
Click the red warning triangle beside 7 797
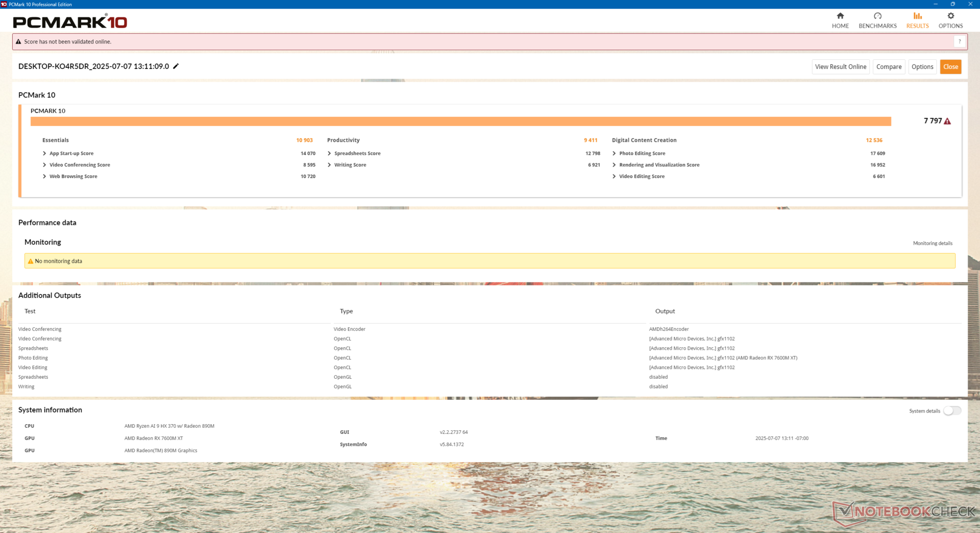[x=947, y=122]
